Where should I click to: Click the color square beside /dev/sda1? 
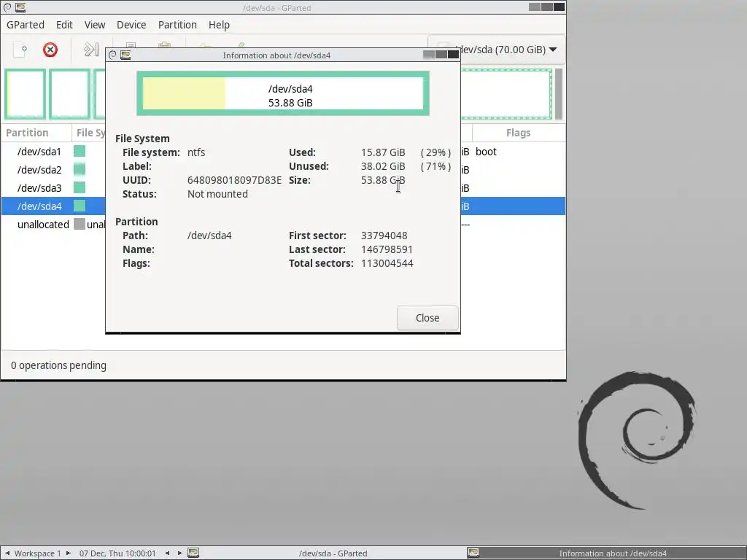click(x=80, y=152)
